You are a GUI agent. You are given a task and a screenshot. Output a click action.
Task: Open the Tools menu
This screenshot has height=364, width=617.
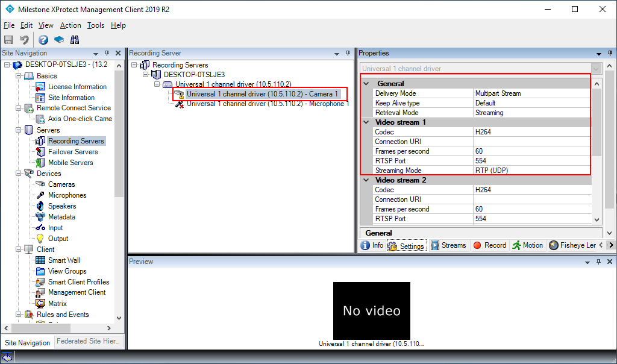(x=95, y=25)
